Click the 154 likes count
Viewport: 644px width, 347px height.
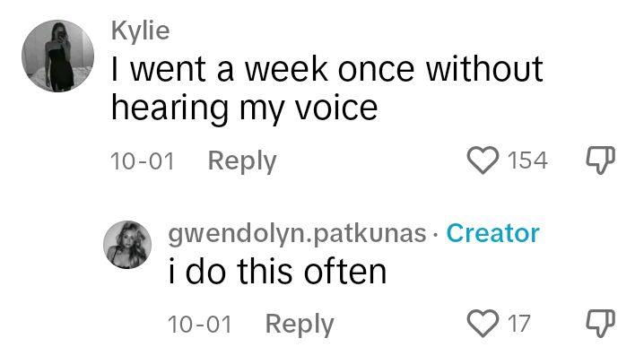coord(527,160)
